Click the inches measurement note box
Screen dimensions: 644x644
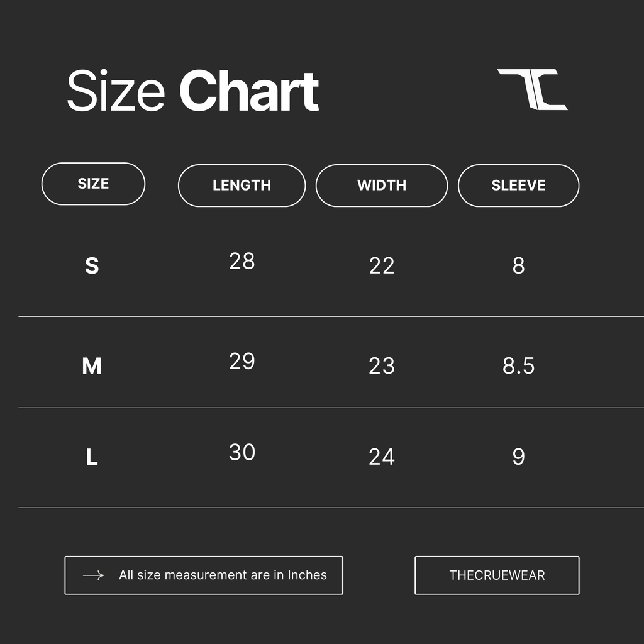coord(204,575)
